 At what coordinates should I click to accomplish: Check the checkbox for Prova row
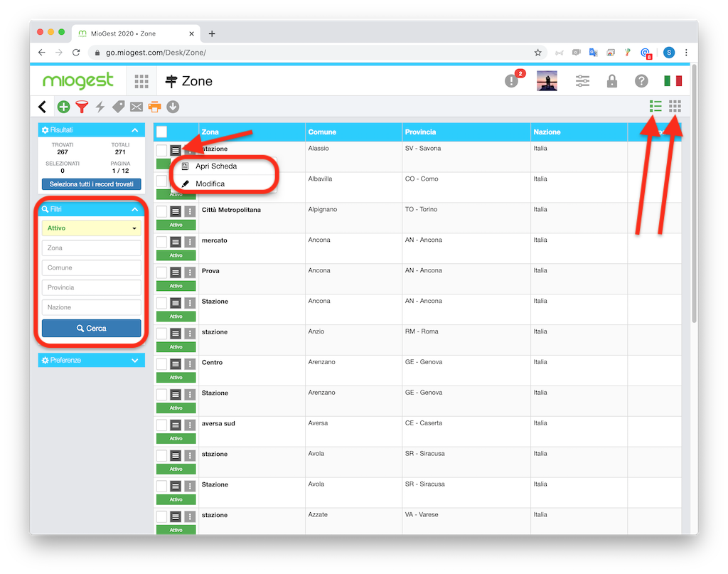161,272
